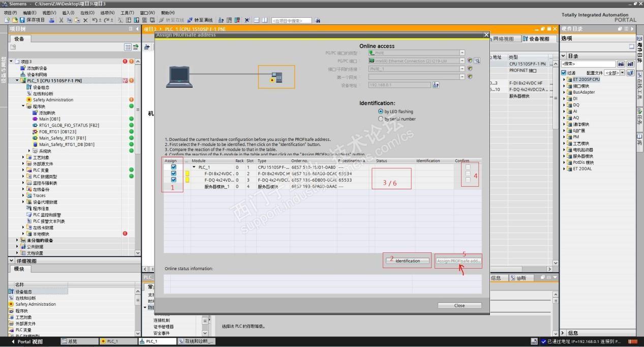This screenshot has width=644, height=347.
Task: Select the Traces item in project tree
Action: click(x=39, y=195)
